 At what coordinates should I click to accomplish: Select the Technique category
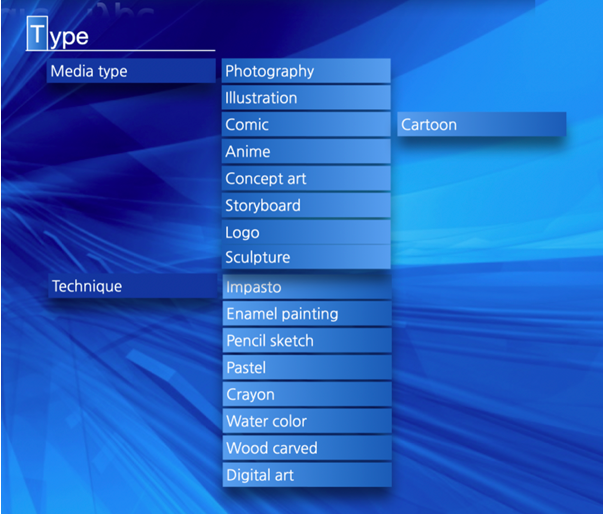133,286
